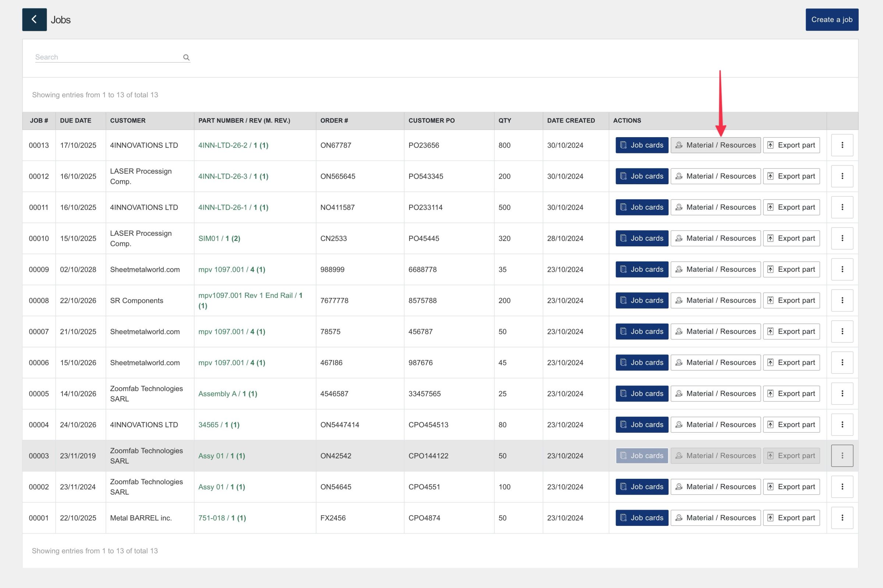The height and width of the screenshot is (588, 883).
Task: Open three-dot menu for job 00003
Action: point(842,456)
